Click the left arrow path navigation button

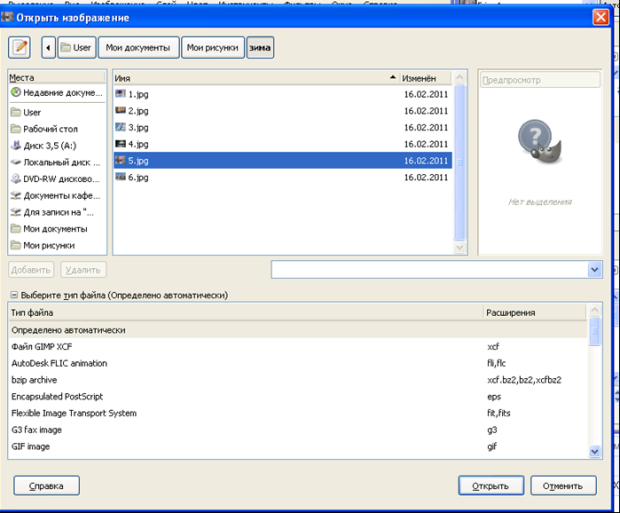[48, 47]
